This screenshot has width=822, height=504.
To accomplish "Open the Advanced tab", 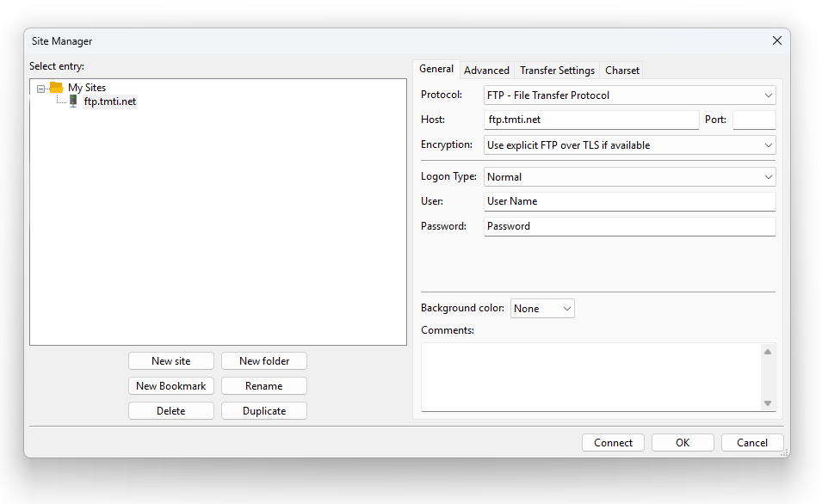I will (x=486, y=71).
